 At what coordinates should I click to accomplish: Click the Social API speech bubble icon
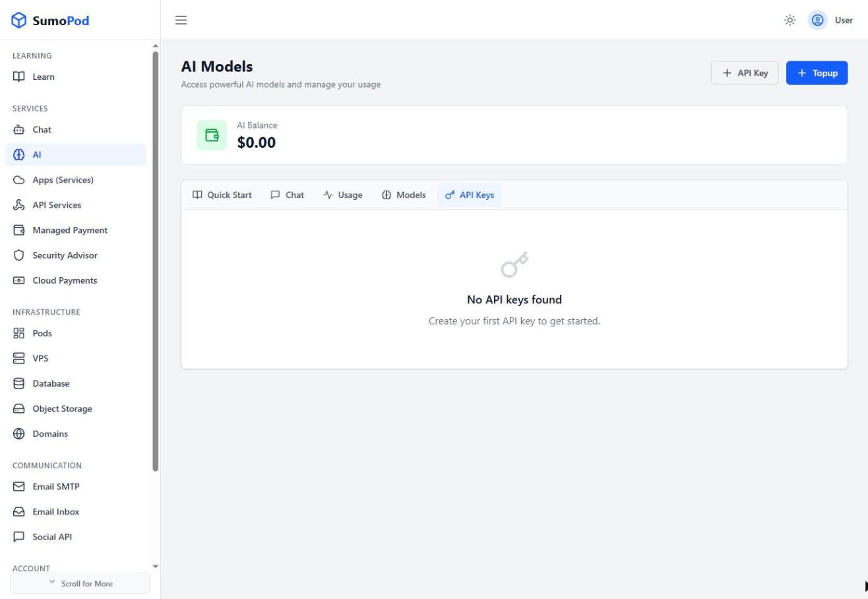(19, 537)
